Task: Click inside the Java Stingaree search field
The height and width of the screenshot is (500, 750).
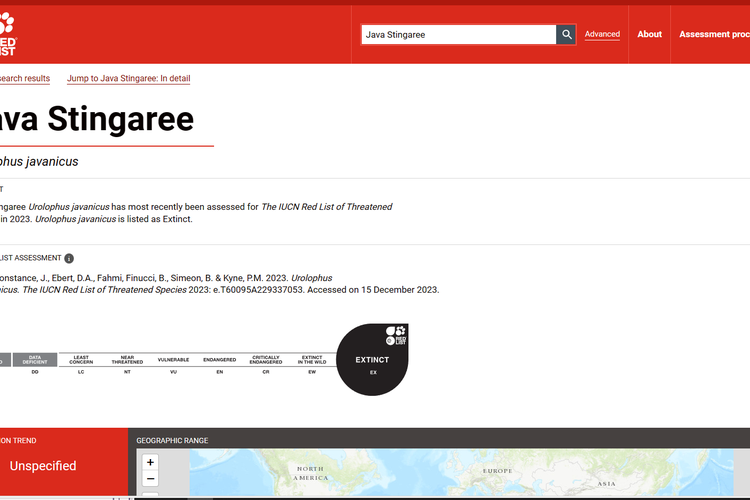Action: pos(458,35)
